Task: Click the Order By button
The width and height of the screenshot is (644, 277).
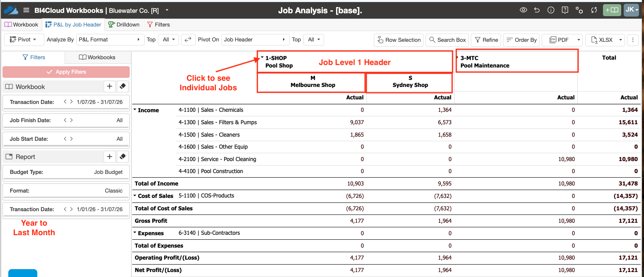Action: point(521,40)
